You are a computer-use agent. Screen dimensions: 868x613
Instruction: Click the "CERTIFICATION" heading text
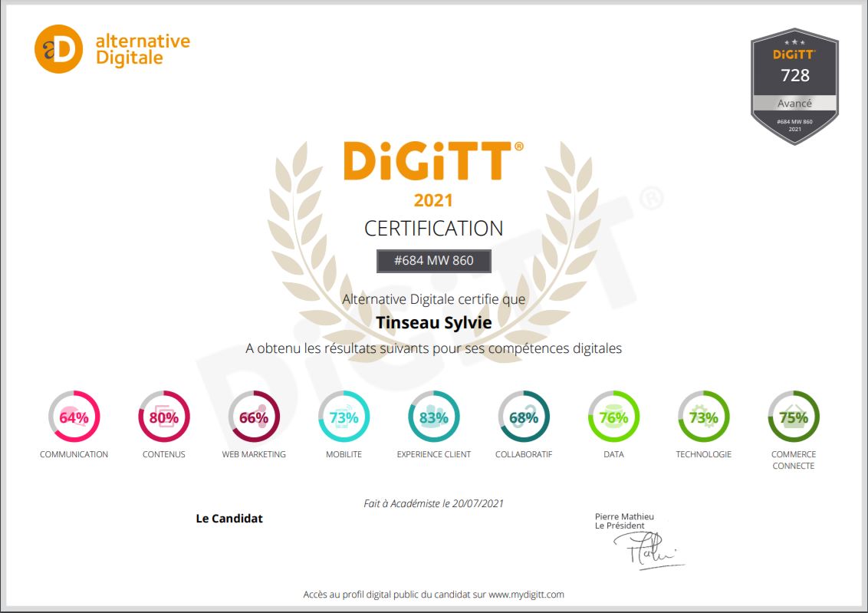433,229
